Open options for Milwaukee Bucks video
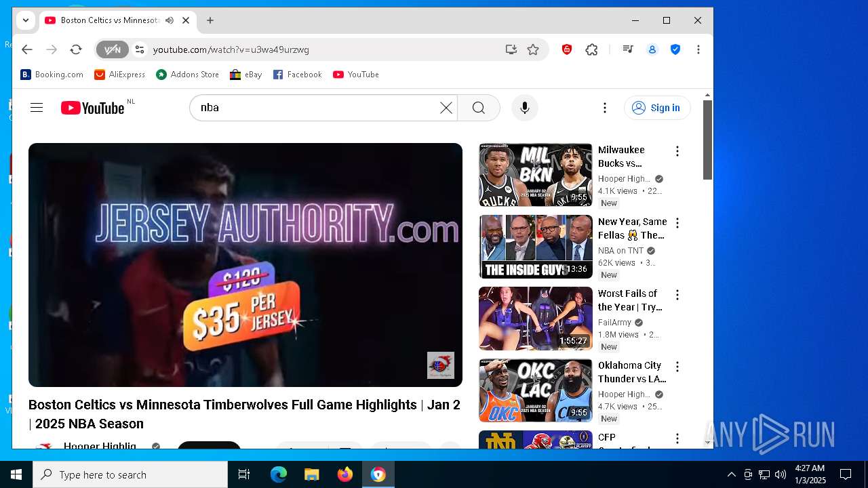 (x=677, y=151)
